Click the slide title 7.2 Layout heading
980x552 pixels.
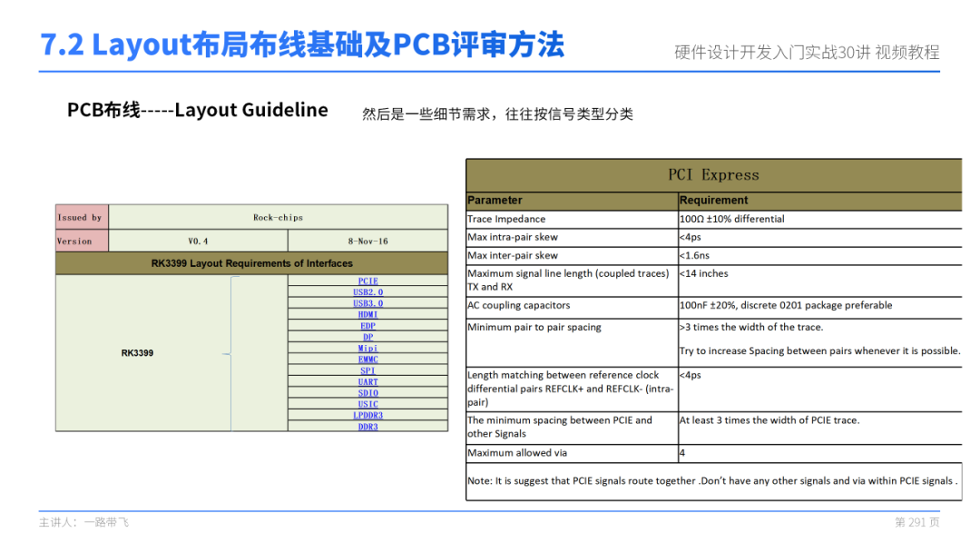click(x=302, y=45)
